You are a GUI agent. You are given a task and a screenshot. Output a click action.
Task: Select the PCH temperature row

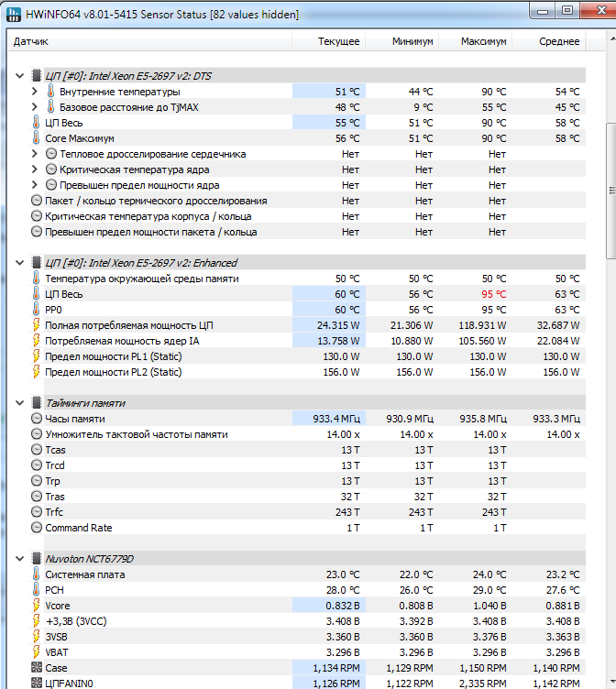coord(307,590)
